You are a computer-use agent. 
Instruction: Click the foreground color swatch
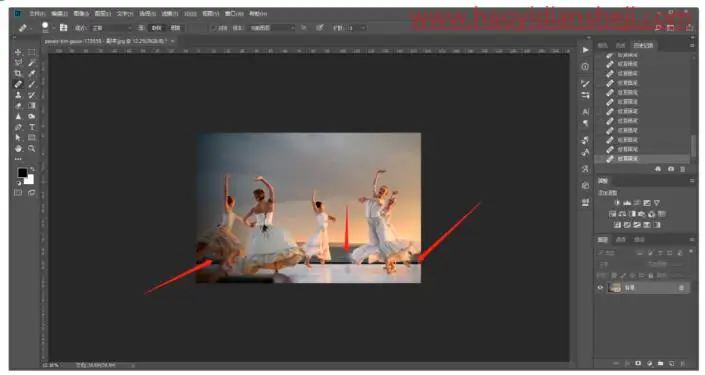pos(22,173)
